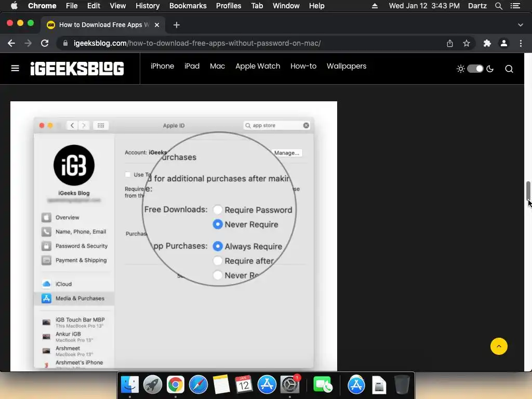The image size is (532, 399).
Task: Toggle dark mode switch
Action: 475,69
